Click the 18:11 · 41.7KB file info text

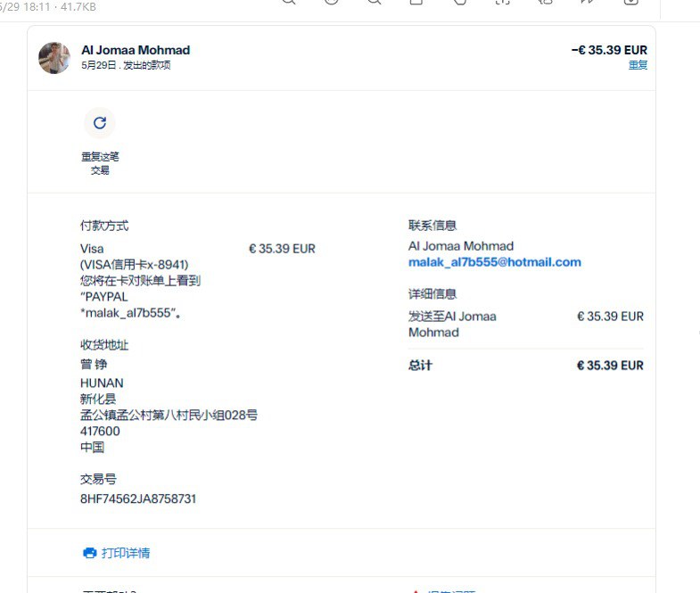(x=60, y=6)
